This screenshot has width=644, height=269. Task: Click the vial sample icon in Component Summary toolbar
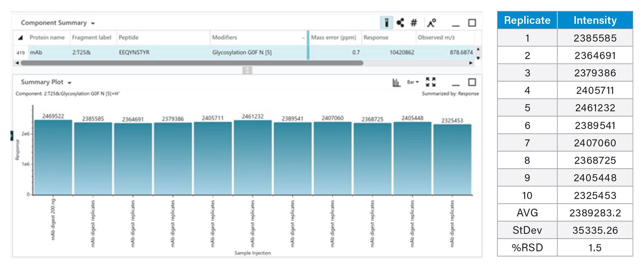(387, 23)
